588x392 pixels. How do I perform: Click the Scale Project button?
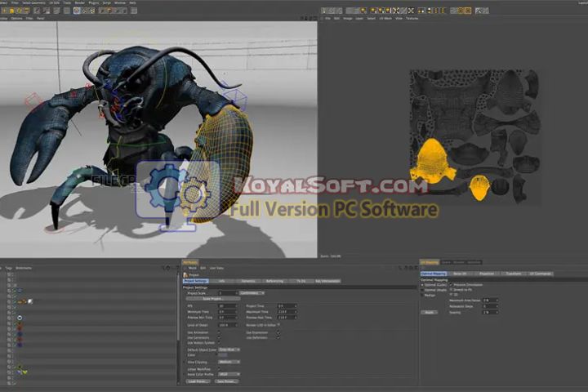click(x=213, y=299)
